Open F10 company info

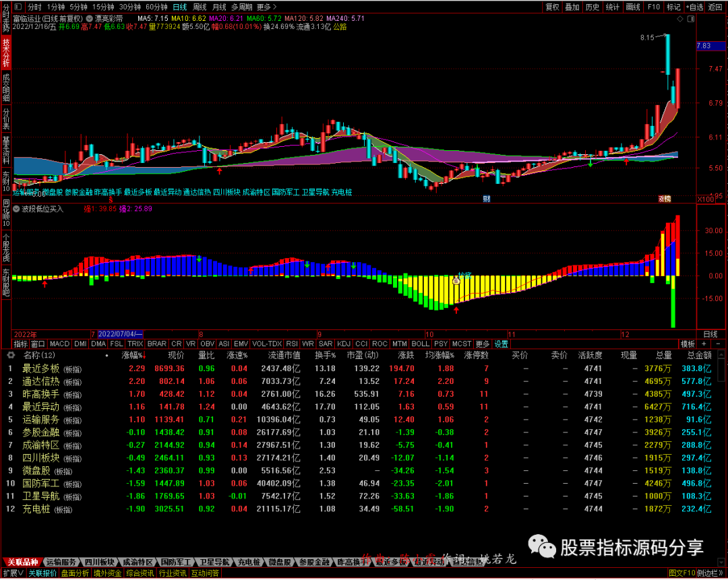pyautogui.click(x=653, y=7)
